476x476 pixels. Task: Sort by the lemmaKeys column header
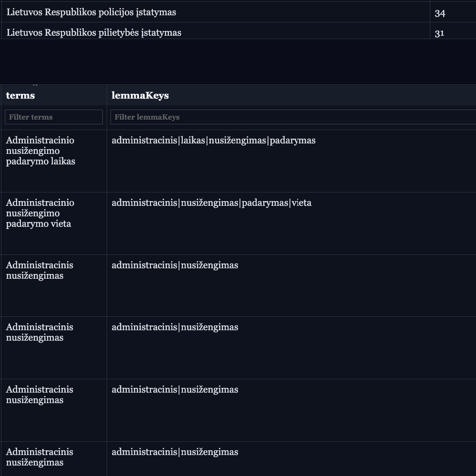tap(140, 95)
